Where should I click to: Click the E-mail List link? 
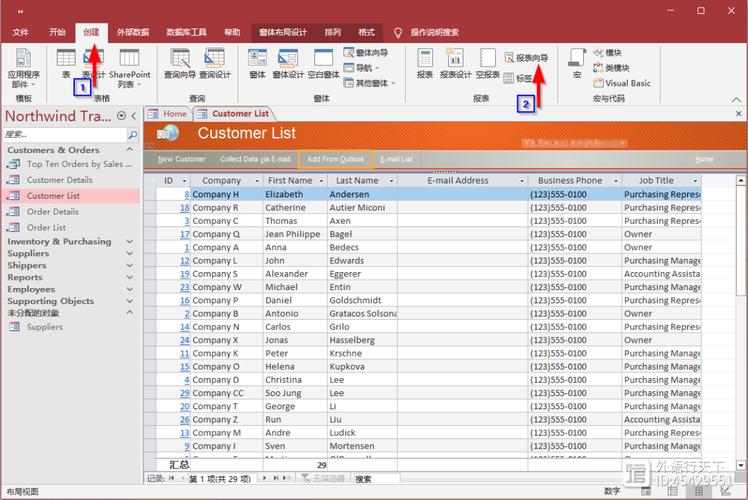396,159
